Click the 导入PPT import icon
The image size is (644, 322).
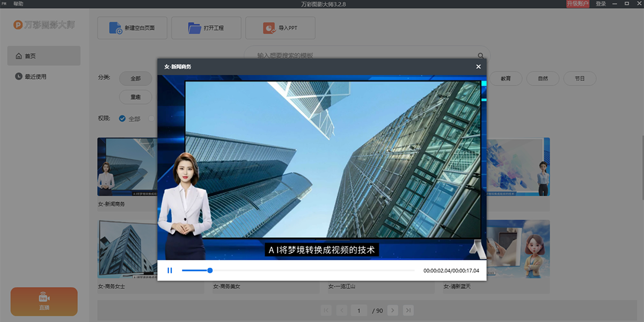269,28
